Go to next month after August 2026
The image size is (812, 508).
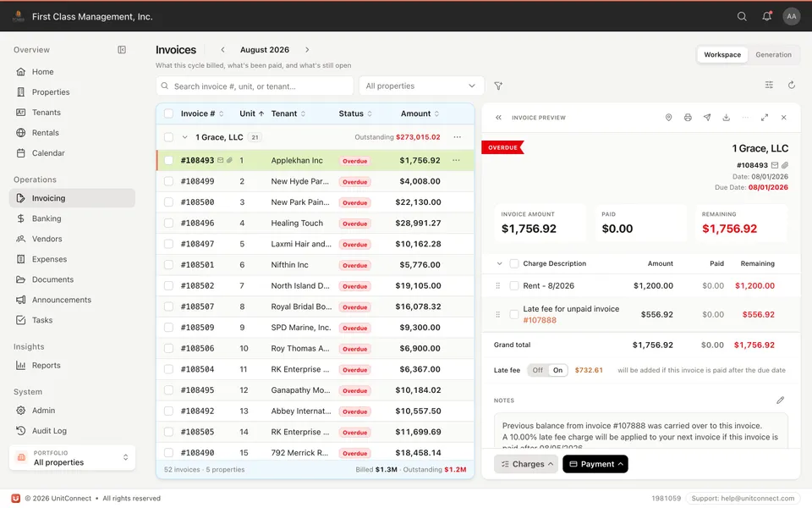307,50
